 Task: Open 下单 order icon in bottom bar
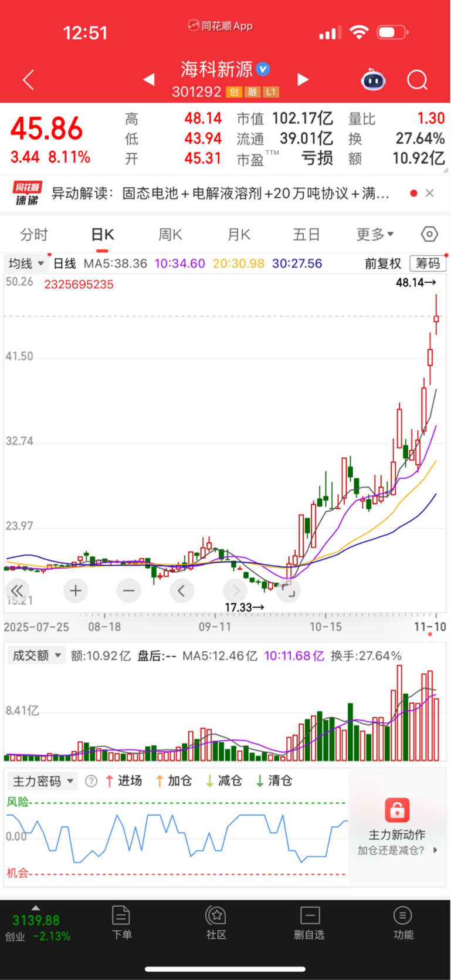point(121,921)
